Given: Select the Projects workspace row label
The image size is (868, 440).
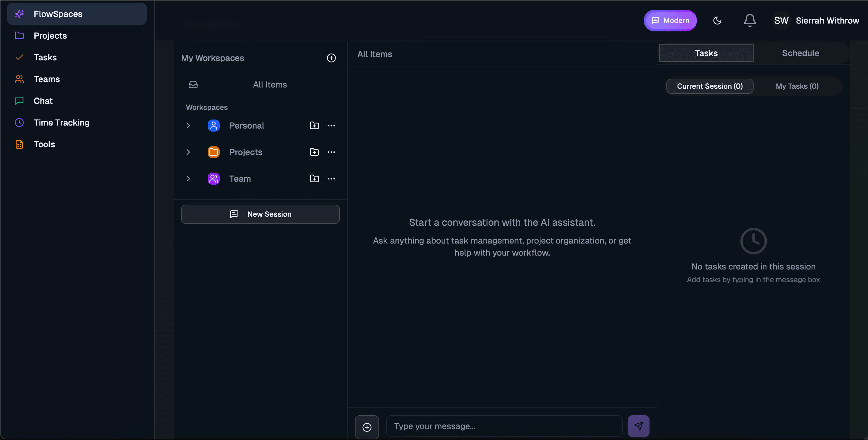Looking at the screenshot, I should click(246, 152).
